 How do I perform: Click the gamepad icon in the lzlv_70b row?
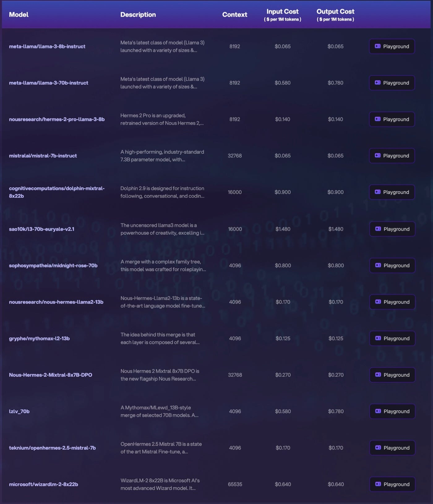(x=378, y=411)
